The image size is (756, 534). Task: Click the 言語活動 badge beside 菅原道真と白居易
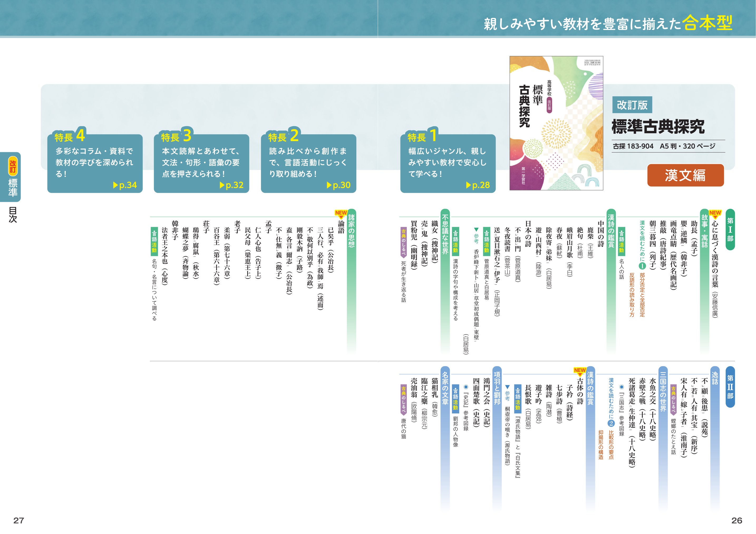pos(486,241)
